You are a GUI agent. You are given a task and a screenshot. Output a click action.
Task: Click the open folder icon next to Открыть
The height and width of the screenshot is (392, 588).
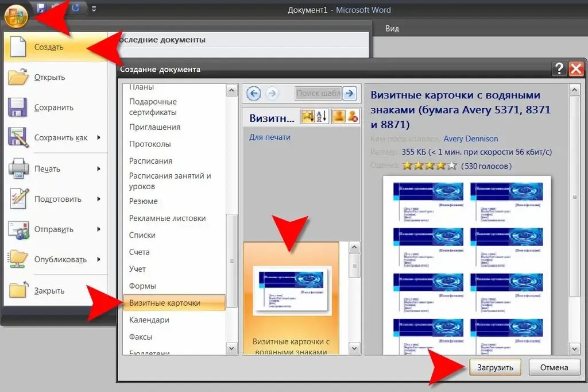(18, 77)
